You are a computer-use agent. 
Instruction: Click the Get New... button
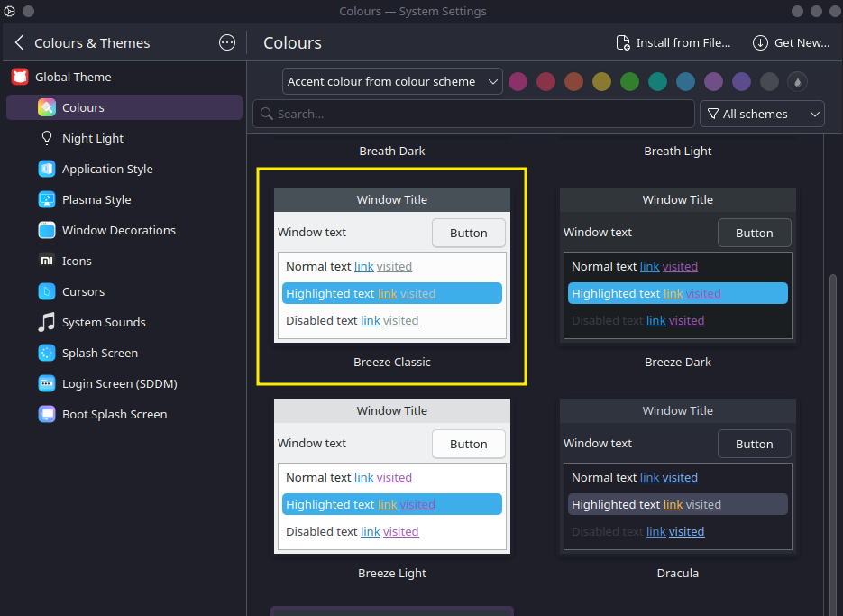[792, 42]
